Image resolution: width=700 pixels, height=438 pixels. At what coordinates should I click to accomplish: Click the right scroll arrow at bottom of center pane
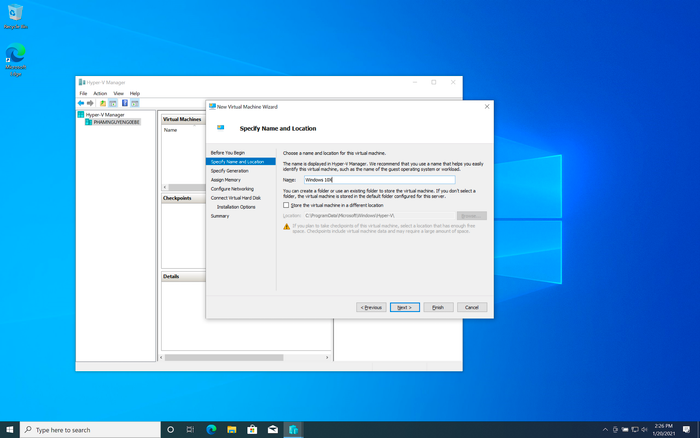[x=327, y=358]
